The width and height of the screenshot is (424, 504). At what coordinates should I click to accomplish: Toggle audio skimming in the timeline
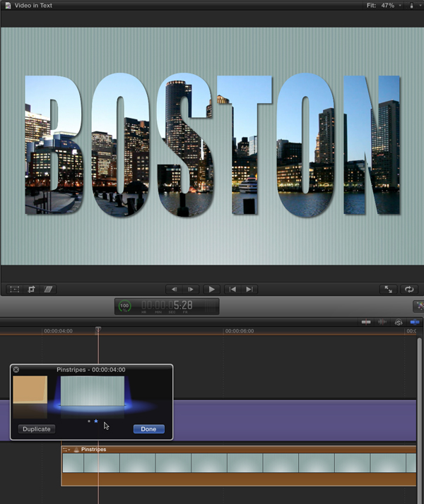(382, 322)
